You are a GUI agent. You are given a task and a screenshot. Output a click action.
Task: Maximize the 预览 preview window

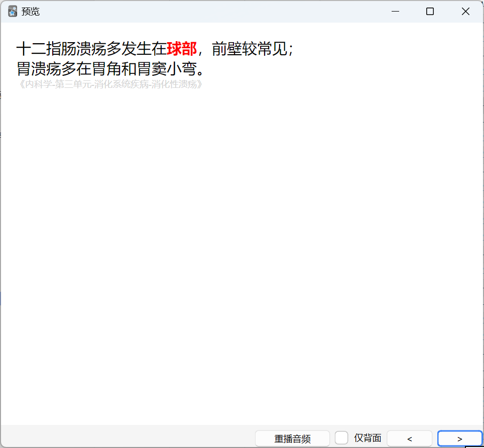pyautogui.click(x=430, y=12)
